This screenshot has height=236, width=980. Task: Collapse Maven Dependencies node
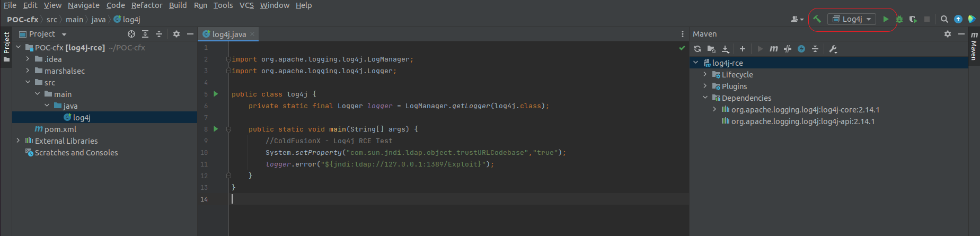point(705,98)
